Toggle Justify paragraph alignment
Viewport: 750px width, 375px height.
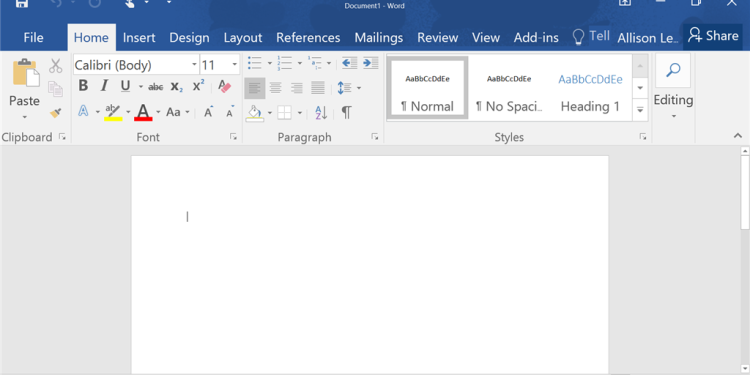click(318, 88)
